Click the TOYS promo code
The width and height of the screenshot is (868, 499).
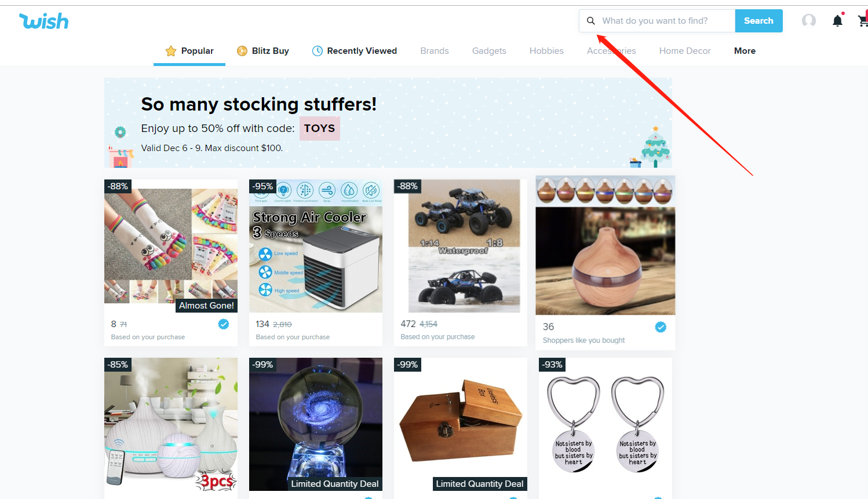click(x=319, y=129)
